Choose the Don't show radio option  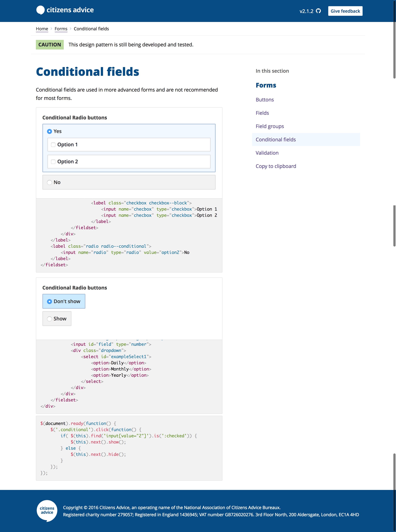click(50, 301)
